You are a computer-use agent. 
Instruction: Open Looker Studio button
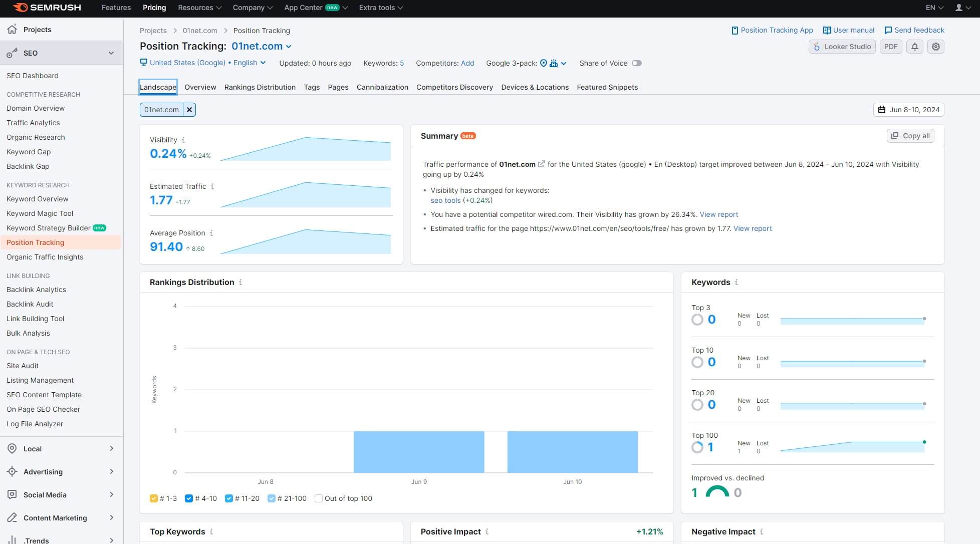point(842,47)
